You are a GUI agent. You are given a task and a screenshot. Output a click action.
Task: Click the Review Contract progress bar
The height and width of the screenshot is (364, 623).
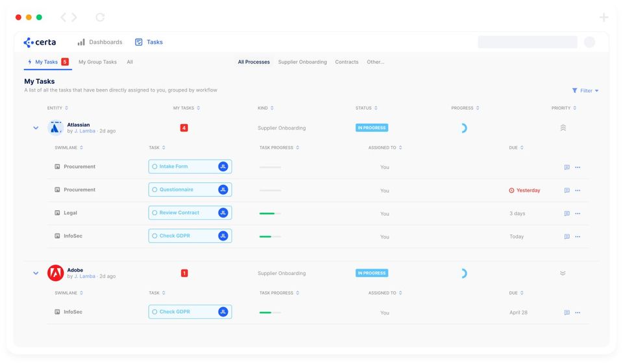click(x=270, y=213)
